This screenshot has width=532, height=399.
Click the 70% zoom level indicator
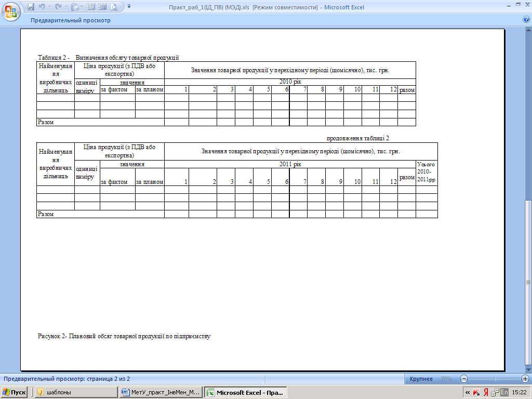pyautogui.click(x=446, y=379)
